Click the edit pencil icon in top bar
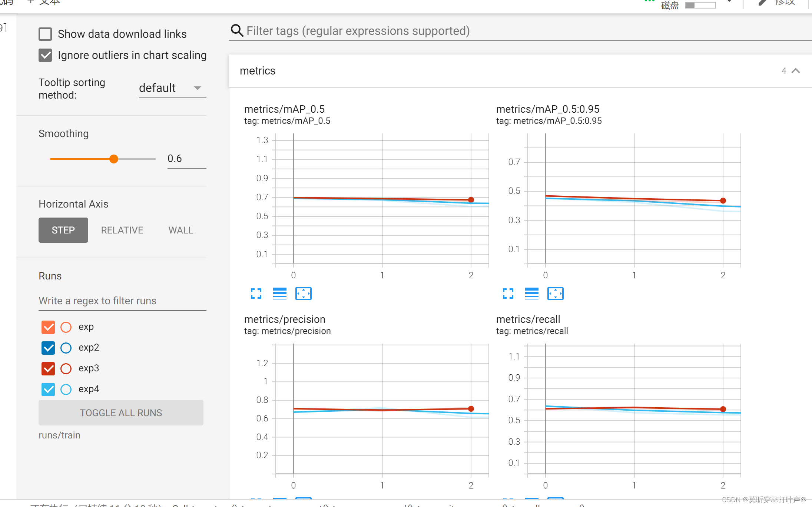Image resolution: width=812 pixels, height=507 pixels. 762,3
